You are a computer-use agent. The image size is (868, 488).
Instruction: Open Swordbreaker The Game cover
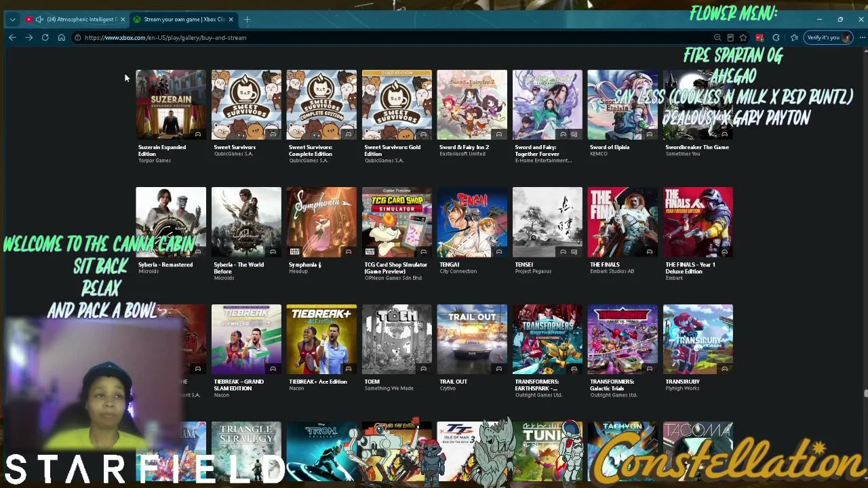point(698,104)
